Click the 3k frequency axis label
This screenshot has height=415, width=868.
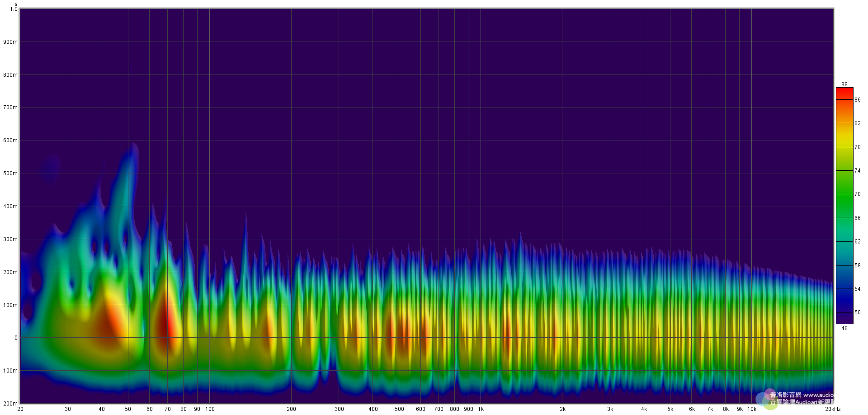point(610,409)
